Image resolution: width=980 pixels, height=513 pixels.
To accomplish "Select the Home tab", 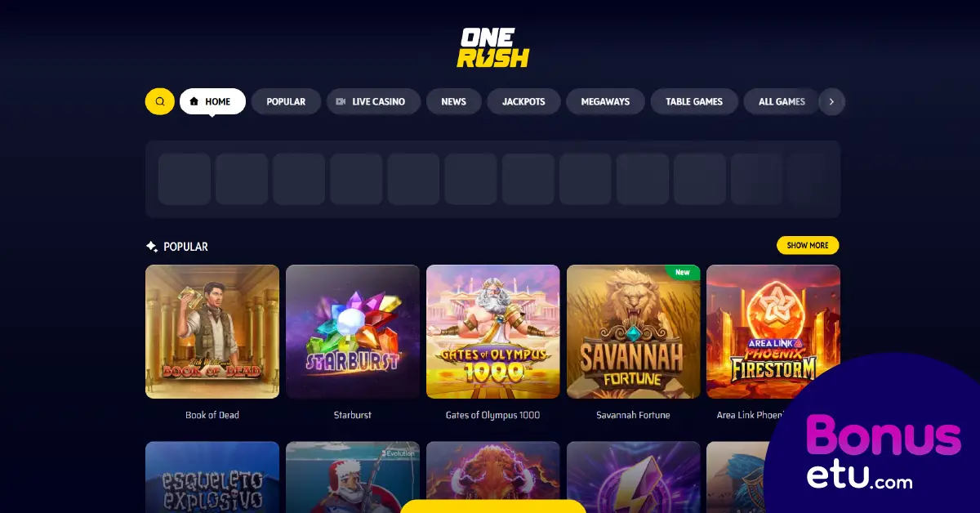I will tap(212, 101).
